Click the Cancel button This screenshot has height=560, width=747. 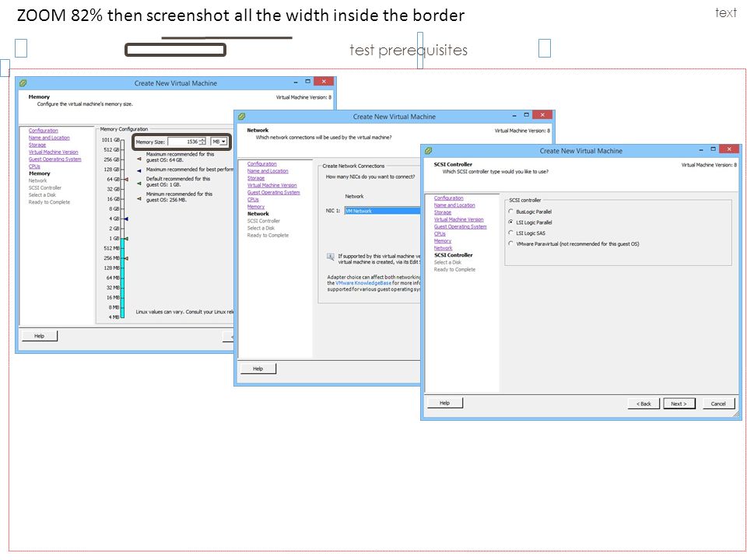(x=718, y=404)
